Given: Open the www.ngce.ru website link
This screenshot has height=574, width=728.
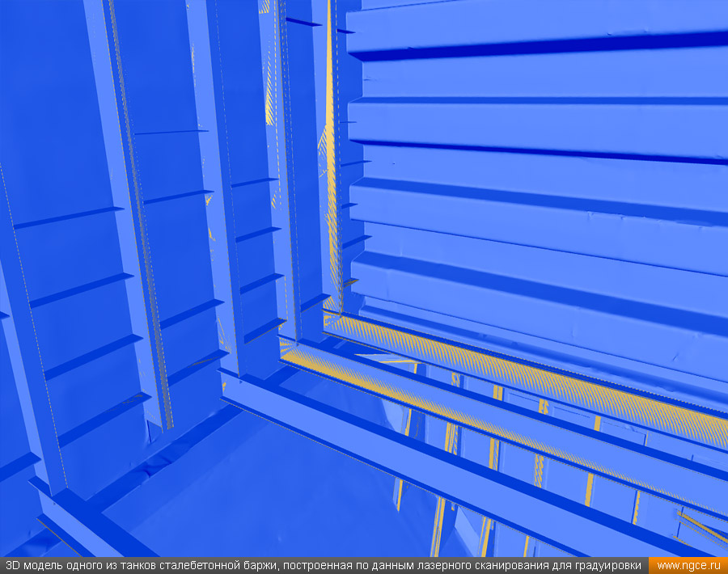Looking at the screenshot, I should coord(688,566).
